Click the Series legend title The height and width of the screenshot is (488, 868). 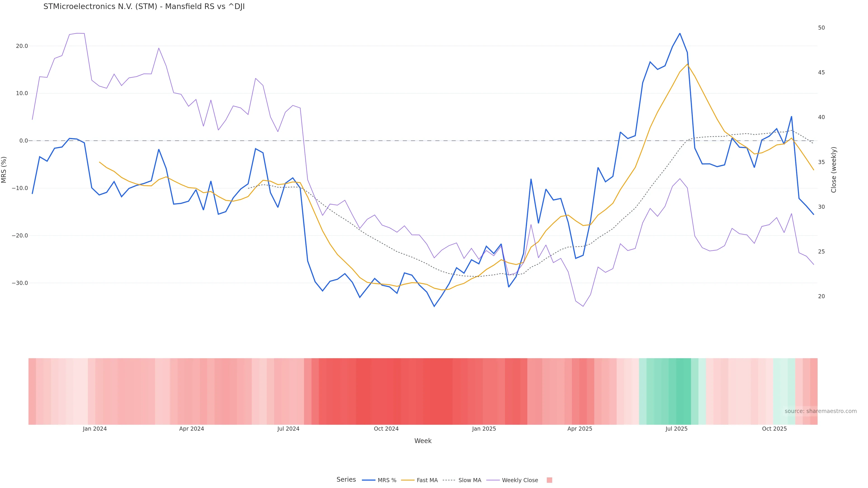(346, 480)
